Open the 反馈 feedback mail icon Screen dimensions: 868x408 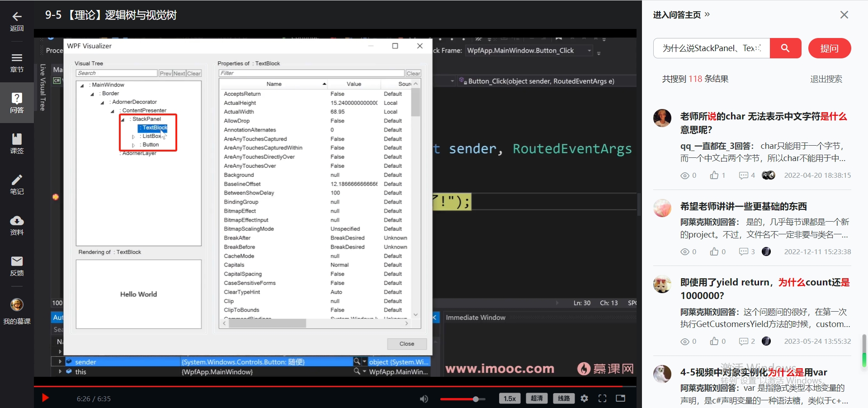point(17,261)
